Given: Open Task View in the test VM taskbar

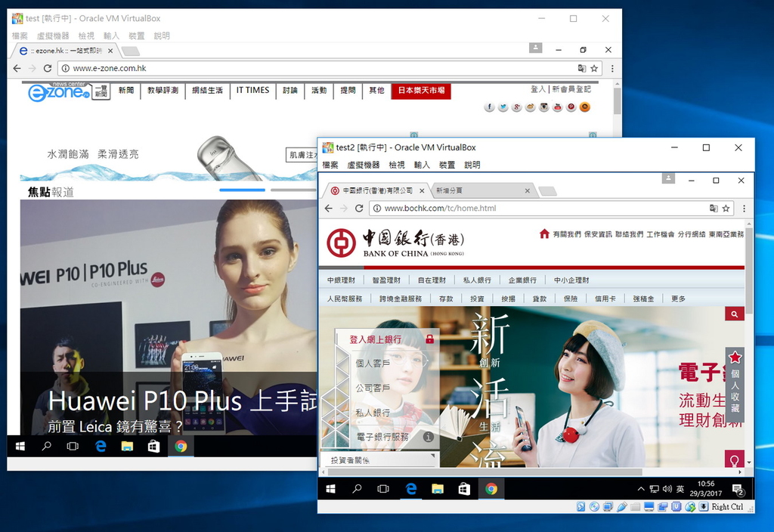Looking at the screenshot, I should click(73, 446).
